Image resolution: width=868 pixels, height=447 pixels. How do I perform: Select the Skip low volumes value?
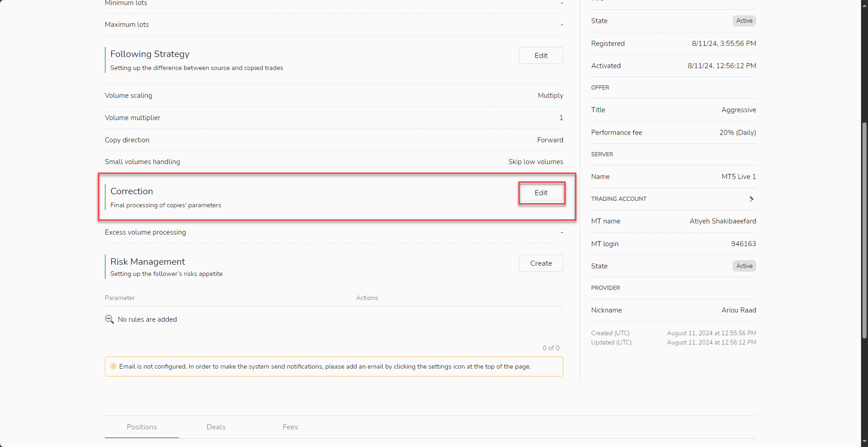536,162
